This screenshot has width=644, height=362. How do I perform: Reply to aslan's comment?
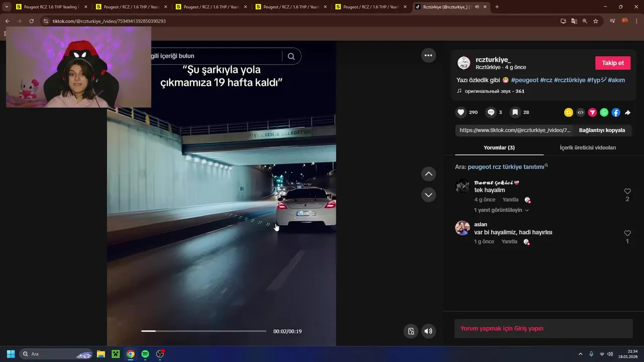509,242
